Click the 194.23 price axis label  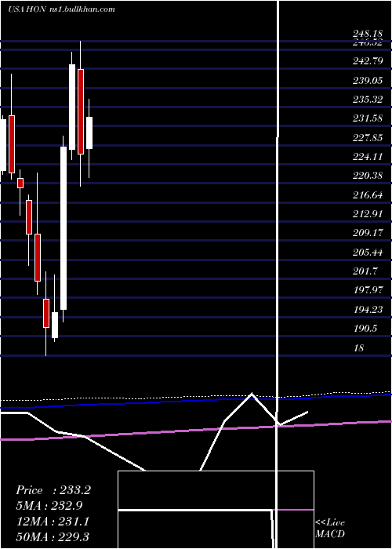click(368, 310)
